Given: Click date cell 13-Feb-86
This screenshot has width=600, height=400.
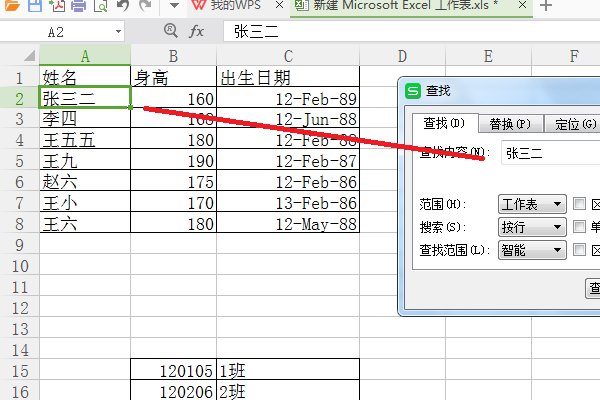Looking at the screenshot, I should coord(288,202).
